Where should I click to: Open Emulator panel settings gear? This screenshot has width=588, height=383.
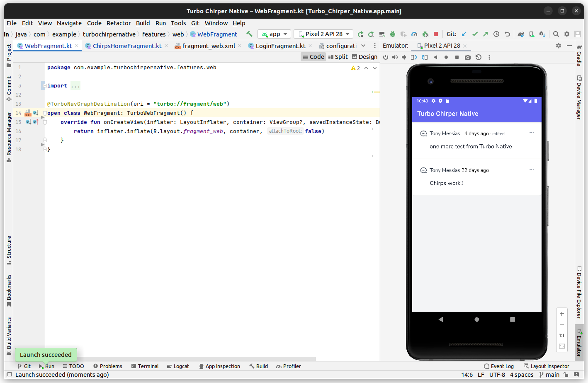click(x=559, y=46)
